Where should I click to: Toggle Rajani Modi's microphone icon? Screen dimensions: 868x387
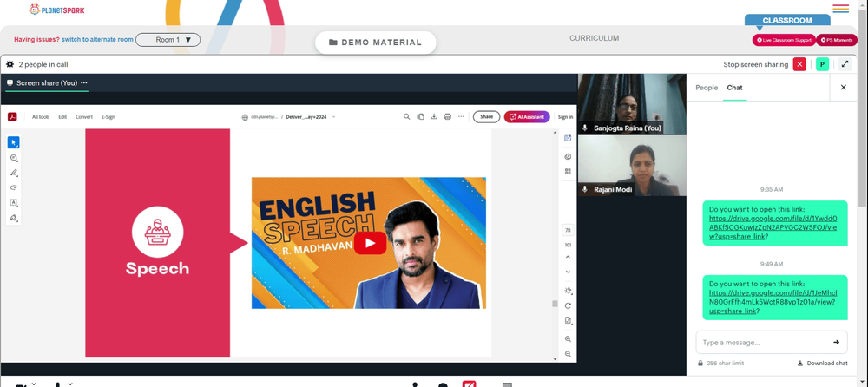tap(584, 189)
